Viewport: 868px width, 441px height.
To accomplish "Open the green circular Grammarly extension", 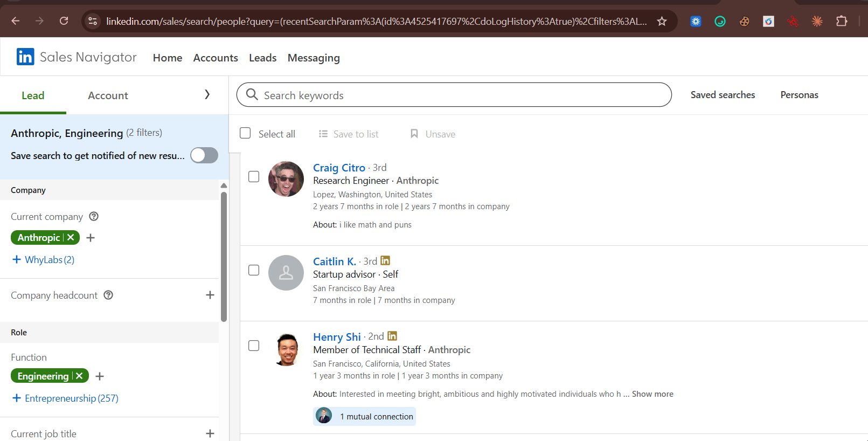I will [720, 22].
